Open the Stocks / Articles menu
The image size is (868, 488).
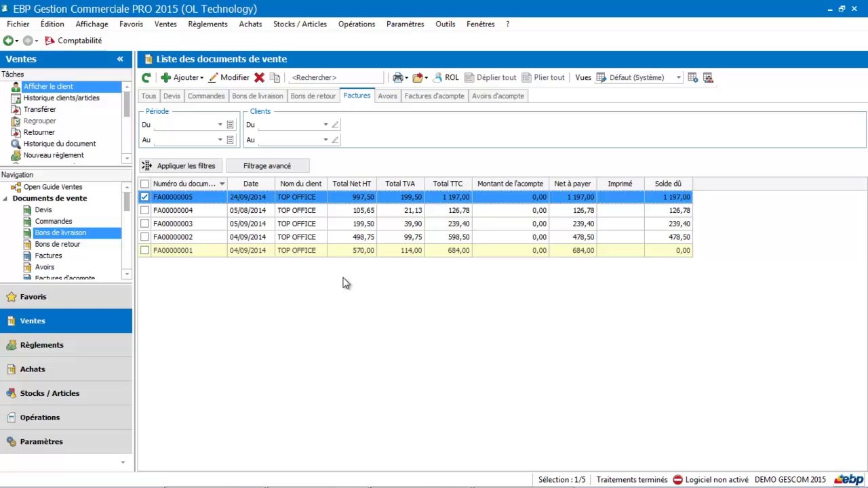(x=300, y=24)
